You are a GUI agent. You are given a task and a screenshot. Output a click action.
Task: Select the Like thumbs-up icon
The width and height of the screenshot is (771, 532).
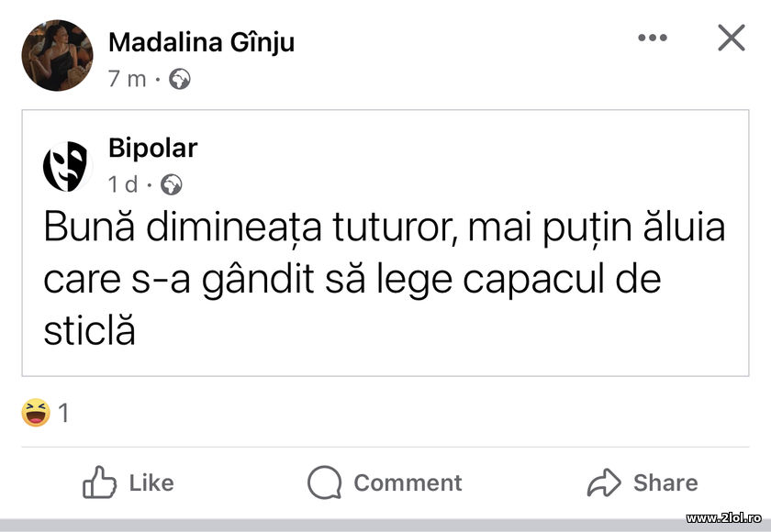[97, 482]
